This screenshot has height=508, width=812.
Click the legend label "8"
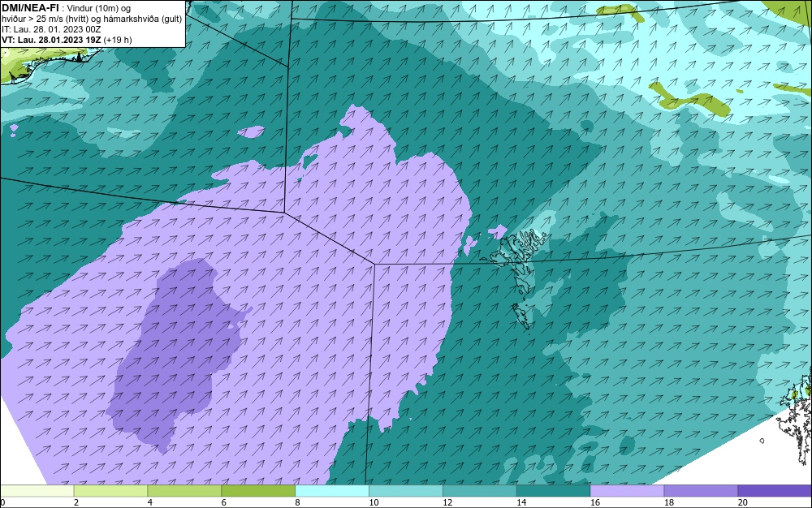pyautogui.click(x=298, y=502)
